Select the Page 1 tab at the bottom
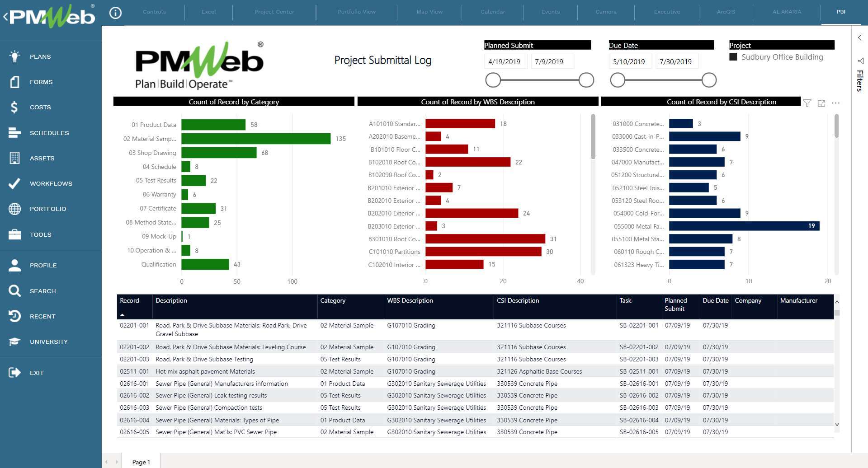Screen dimensions: 868x468 141,462
